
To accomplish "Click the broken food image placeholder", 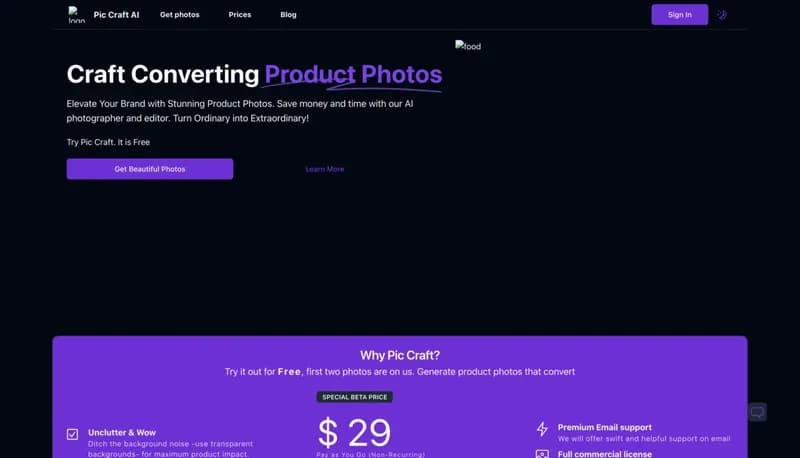I will point(468,46).
